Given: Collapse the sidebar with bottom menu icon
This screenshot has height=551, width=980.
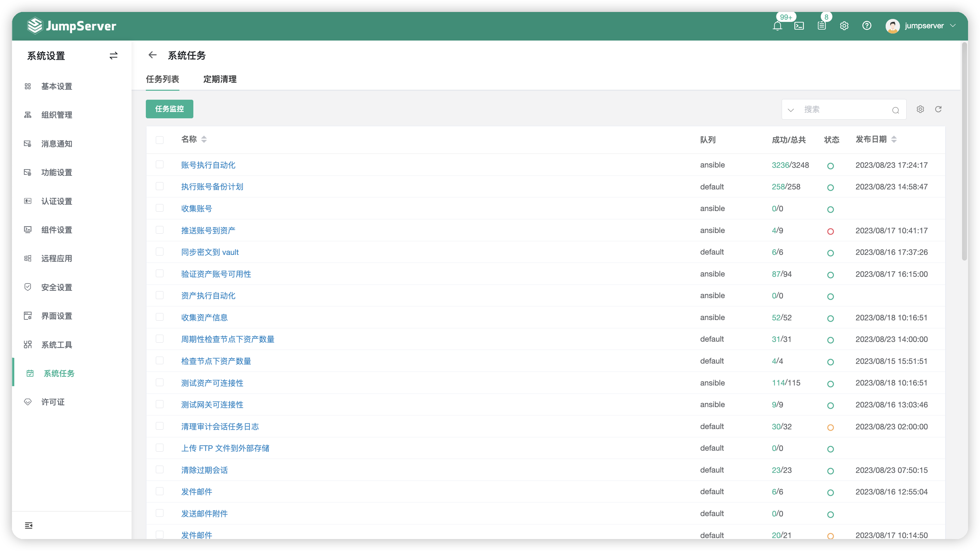Looking at the screenshot, I should click(29, 525).
